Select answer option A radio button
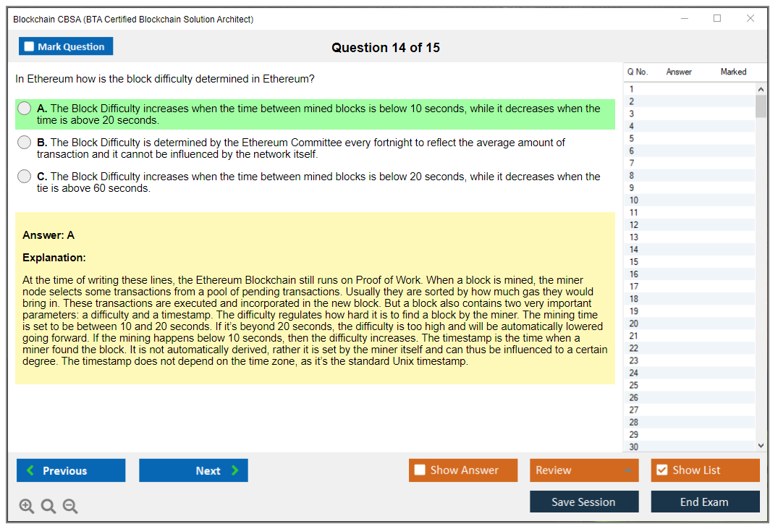 [25, 109]
